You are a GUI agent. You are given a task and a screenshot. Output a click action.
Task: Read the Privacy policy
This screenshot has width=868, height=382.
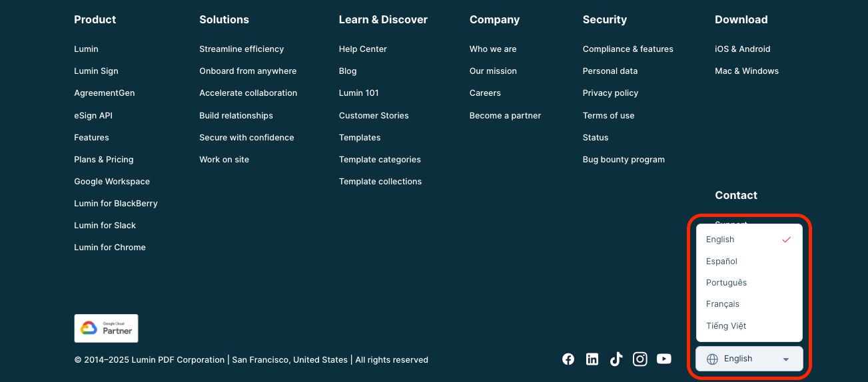coord(610,93)
